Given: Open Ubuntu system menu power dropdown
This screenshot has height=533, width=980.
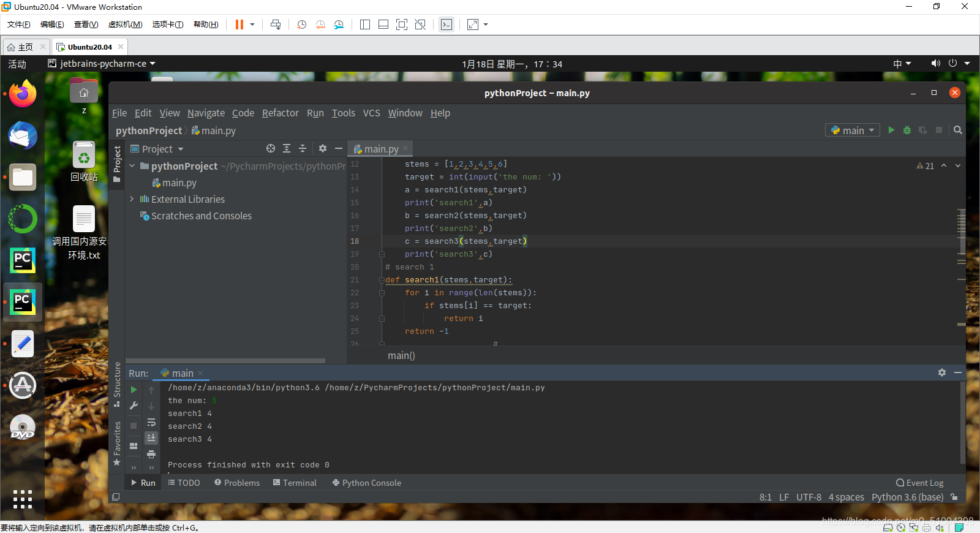Looking at the screenshot, I should [x=959, y=64].
